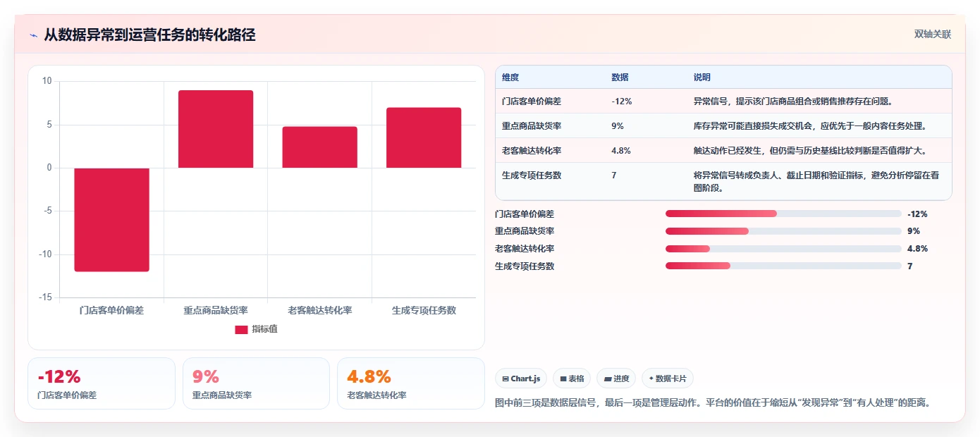Screen dimensions: 980x437
Task: Click the -12% value beside progress bar
Action: click(x=917, y=214)
